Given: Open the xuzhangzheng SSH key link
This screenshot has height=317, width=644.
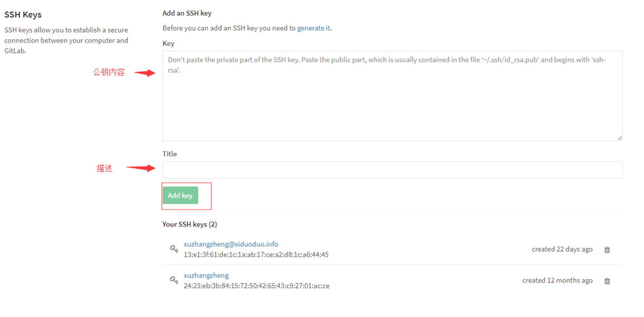Looking at the screenshot, I should point(206,276).
